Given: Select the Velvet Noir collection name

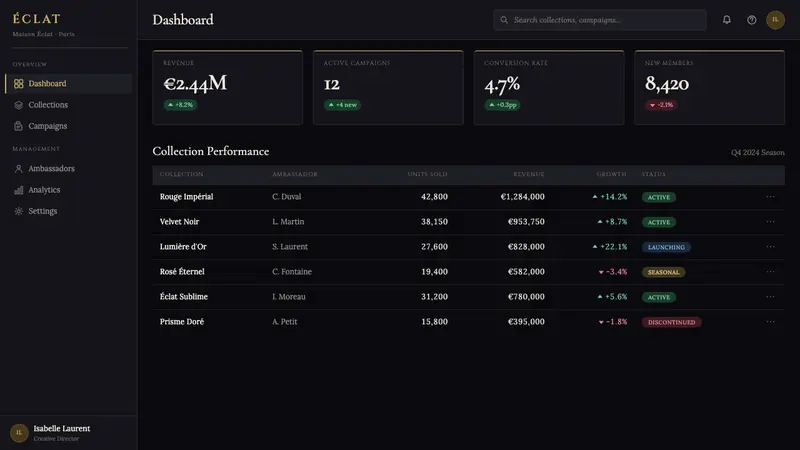Looking at the screenshot, I should coord(179,221).
